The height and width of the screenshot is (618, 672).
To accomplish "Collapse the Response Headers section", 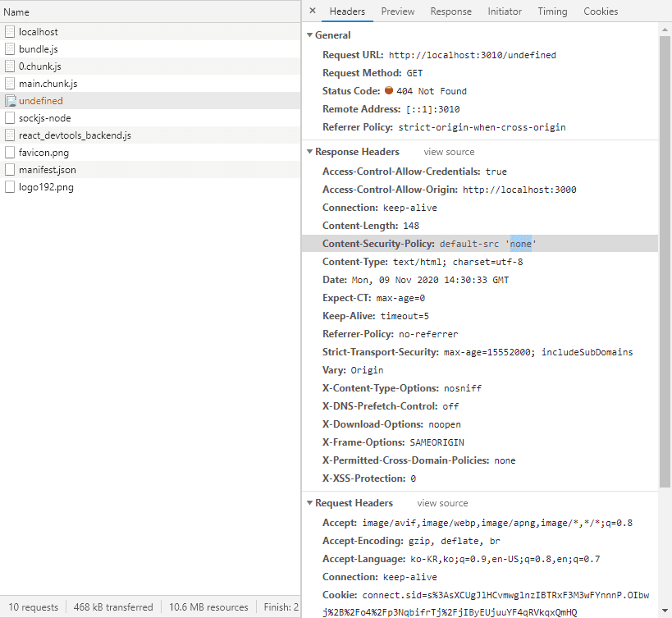I will (310, 152).
